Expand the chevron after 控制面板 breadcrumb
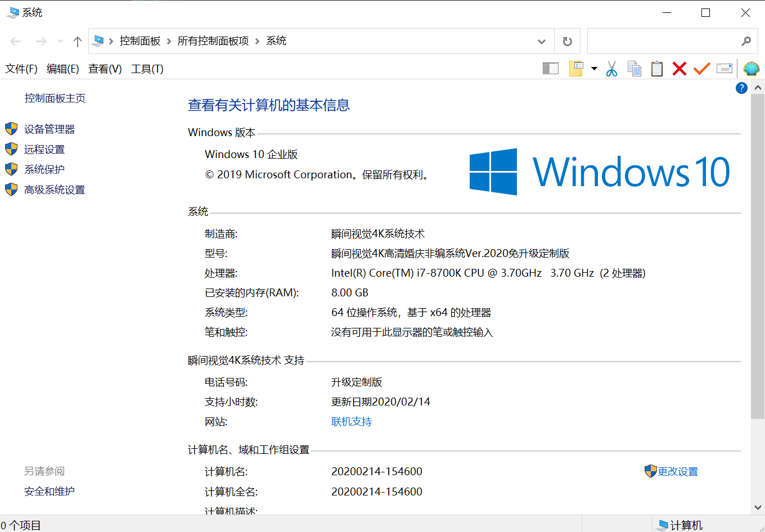Image resolution: width=765 pixels, height=532 pixels. tap(169, 41)
